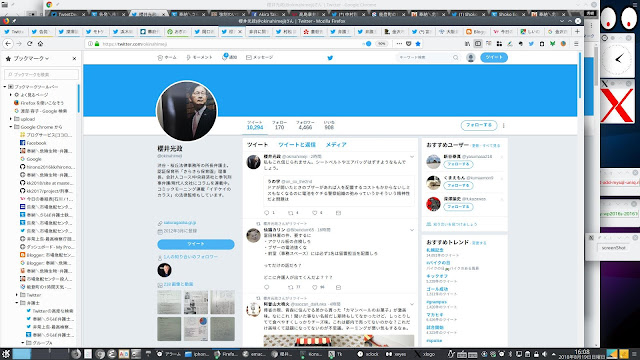Collapse 弁護士 bookmark folder

coord(17,303)
